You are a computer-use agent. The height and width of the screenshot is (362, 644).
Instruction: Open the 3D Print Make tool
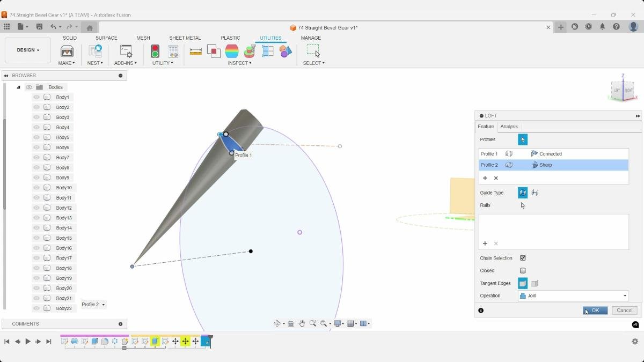point(67,51)
